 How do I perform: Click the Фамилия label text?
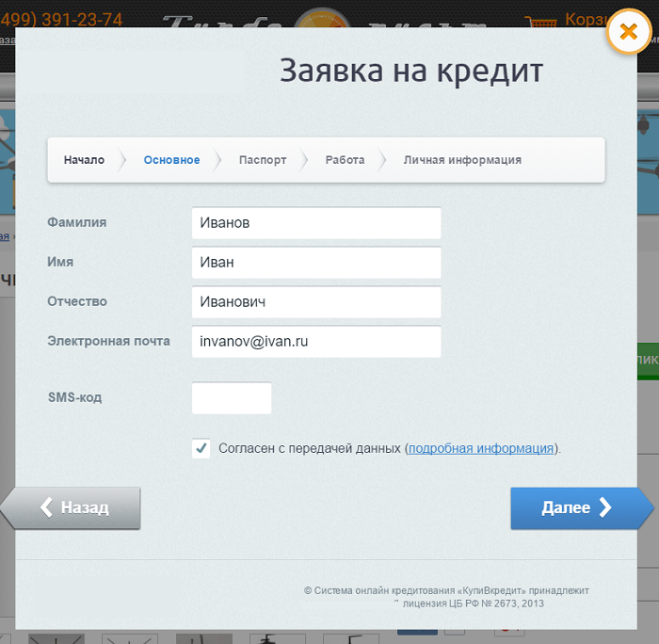[77, 222]
